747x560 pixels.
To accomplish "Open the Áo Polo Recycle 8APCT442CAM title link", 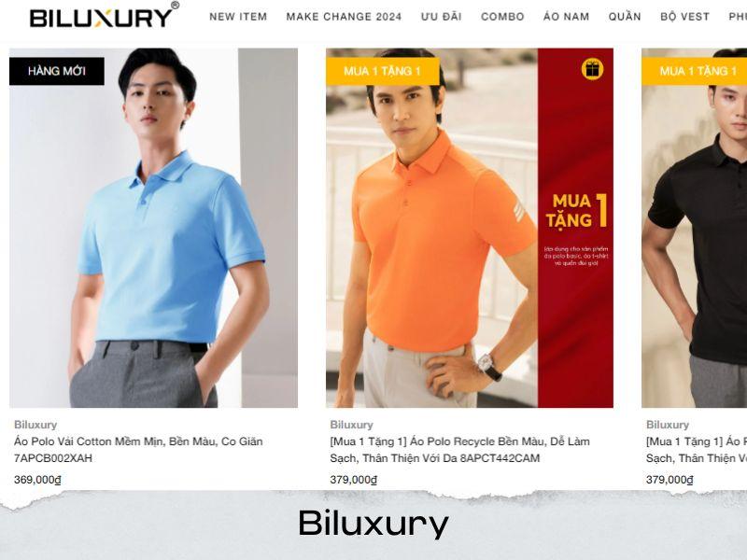I will (x=459, y=450).
